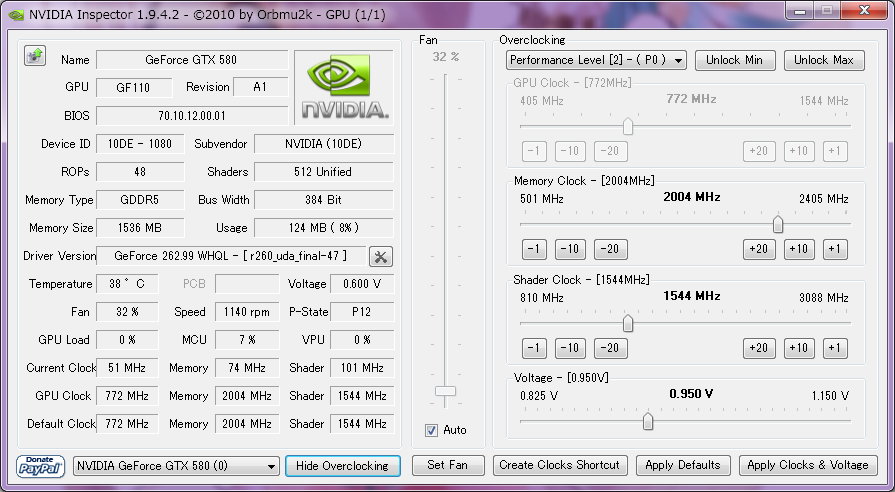Click the Unlock Min button

tap(735, 60)
